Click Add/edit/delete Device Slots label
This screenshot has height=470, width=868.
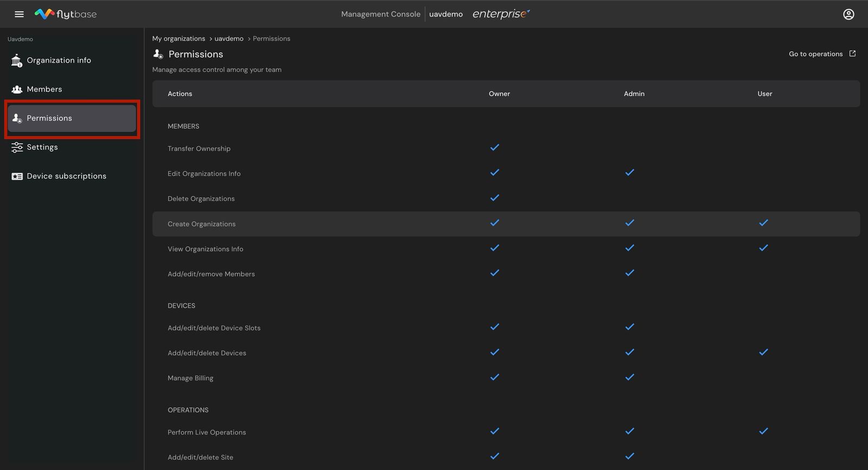(214, 328)
